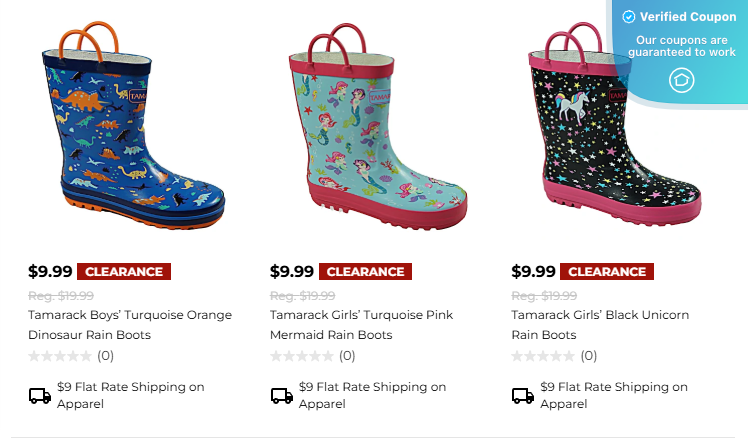Click the Clearance badge on unicorn boots
The width and height of the screenshot is (748, 441).
[607, 271]
